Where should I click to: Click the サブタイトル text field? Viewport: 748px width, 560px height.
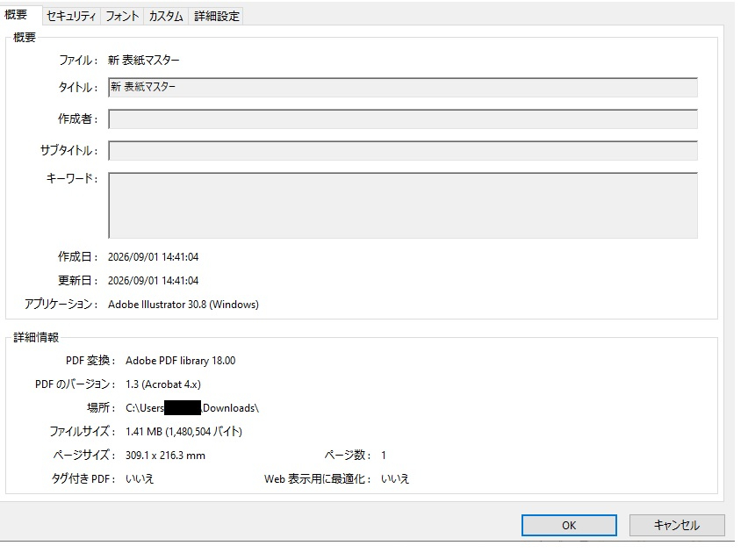(x=403, y=151)
